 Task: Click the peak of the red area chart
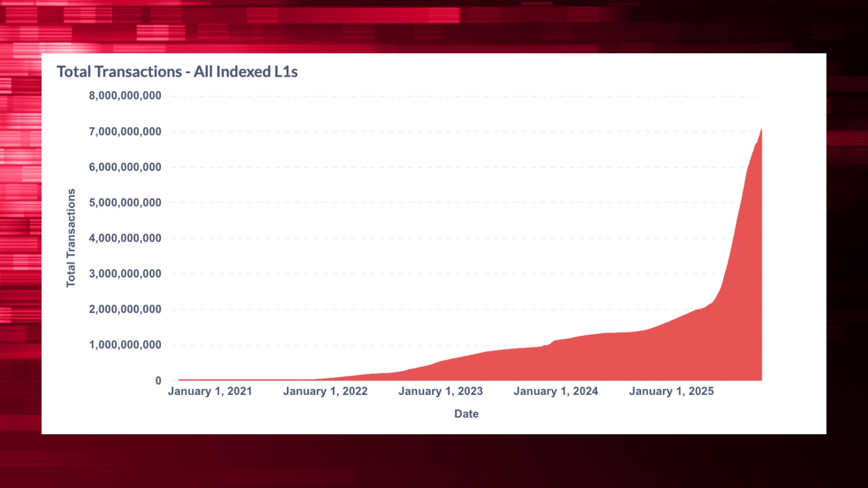[761, 130]
